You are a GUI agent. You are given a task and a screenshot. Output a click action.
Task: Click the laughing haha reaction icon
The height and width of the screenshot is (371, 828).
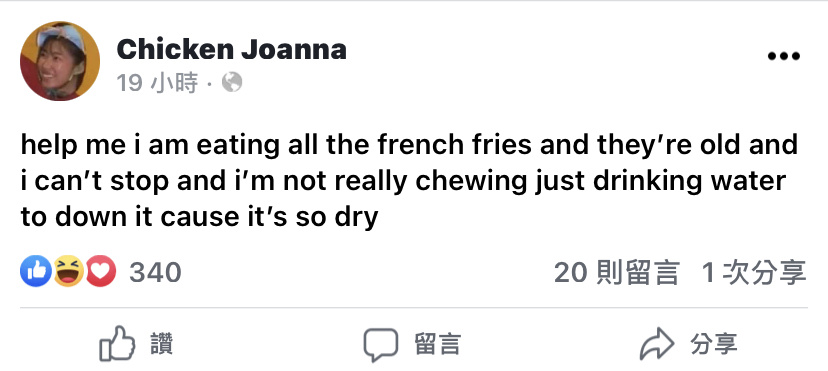pos(69,271)
